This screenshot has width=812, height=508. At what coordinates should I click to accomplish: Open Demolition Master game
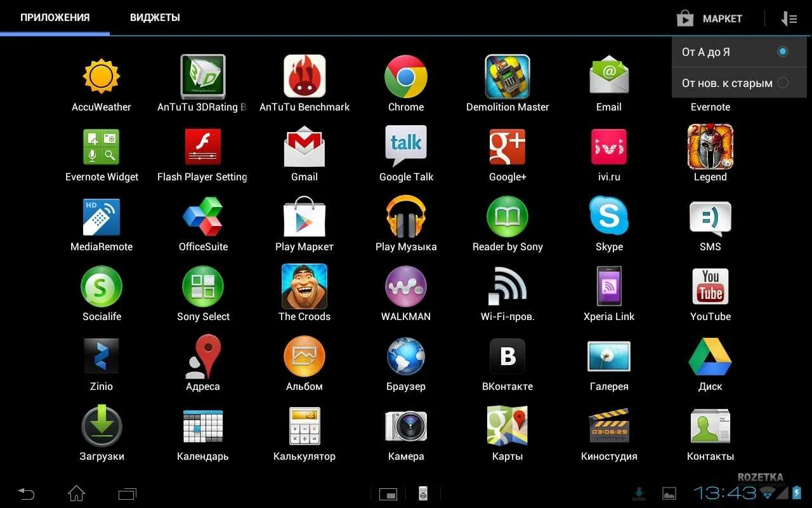click(x=507, y=77)
